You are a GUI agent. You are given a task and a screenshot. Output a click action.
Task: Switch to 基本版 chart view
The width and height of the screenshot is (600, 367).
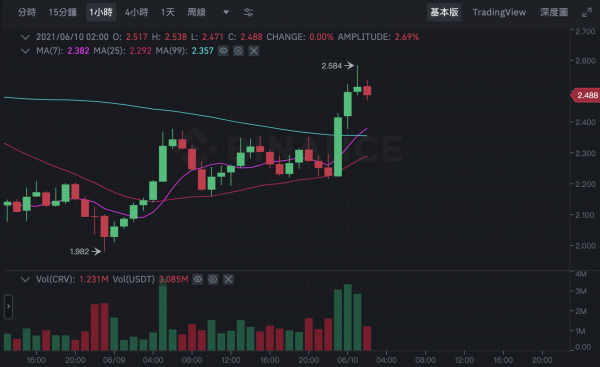click(x=444, y=12)
